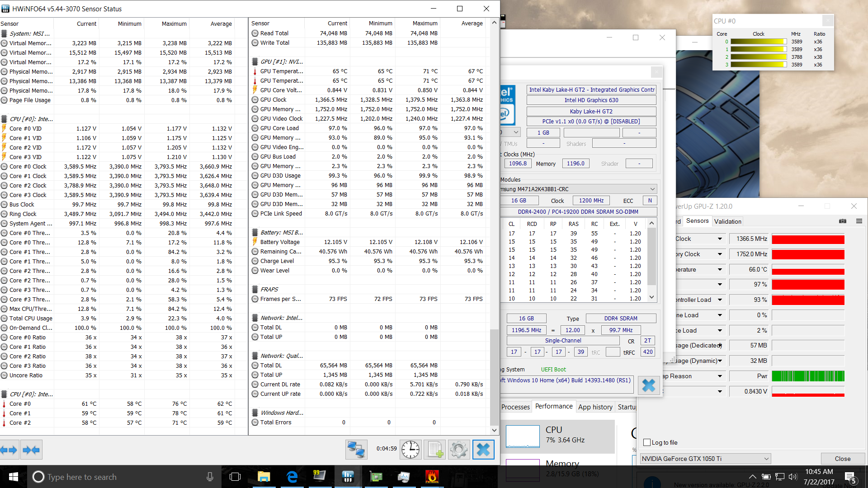
Task: Open the Temperature sensor dropdown in GPU-Z
Action: click(x=720, y=270)
